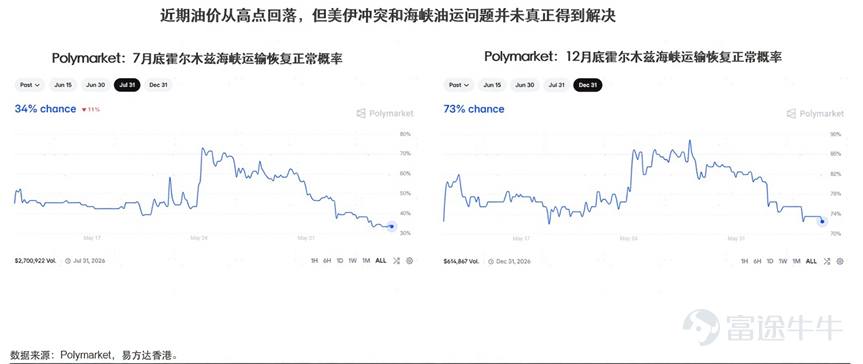This screenshot has height=364, width=863.
Task: Click shuffle icon on right chart
Action: [827, 262]
